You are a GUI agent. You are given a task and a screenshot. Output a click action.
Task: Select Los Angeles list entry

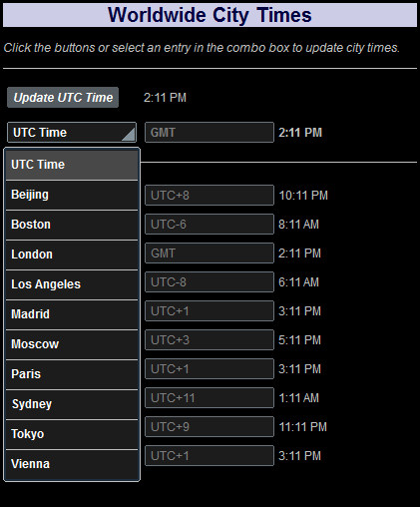[72, 284]
